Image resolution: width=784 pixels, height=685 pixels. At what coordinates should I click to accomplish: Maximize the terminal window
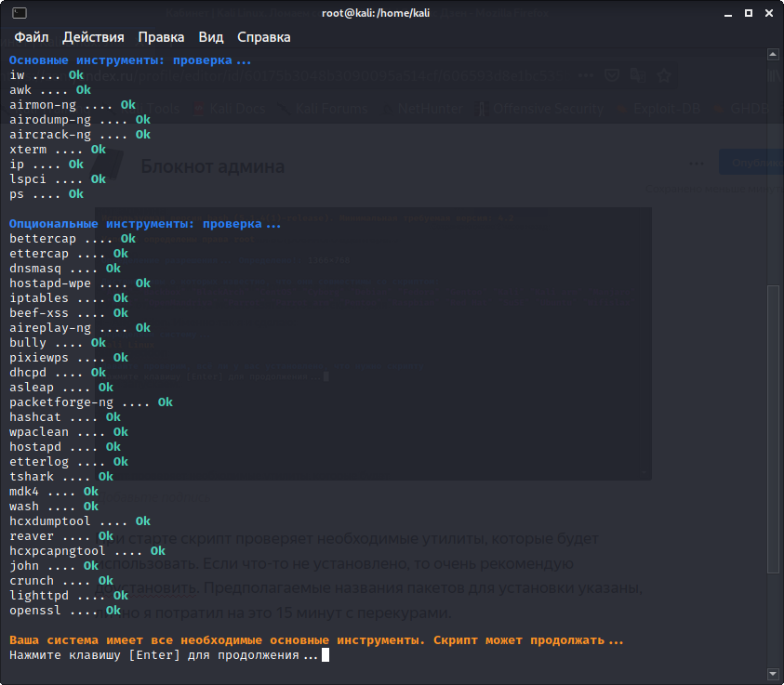tap(749, 14)
